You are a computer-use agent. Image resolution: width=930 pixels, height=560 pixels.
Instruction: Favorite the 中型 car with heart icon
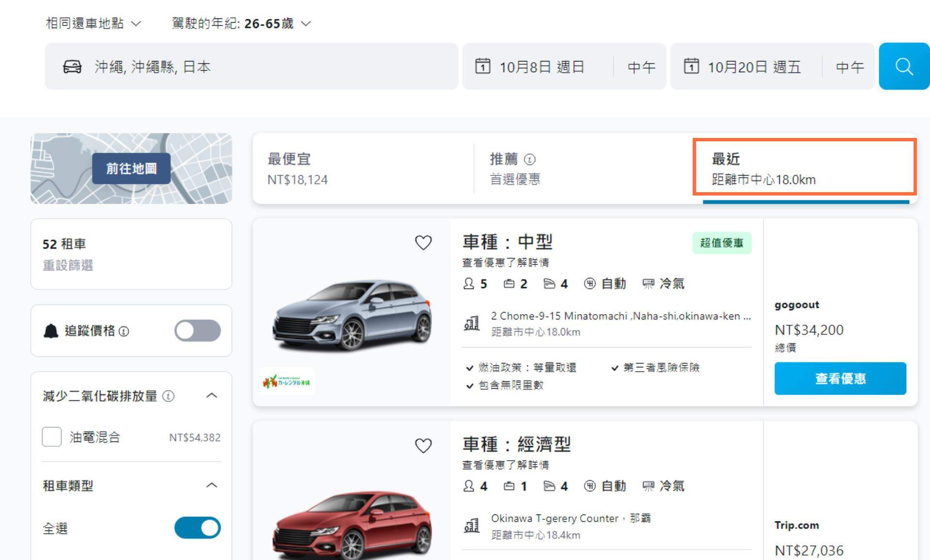point(423,242)
